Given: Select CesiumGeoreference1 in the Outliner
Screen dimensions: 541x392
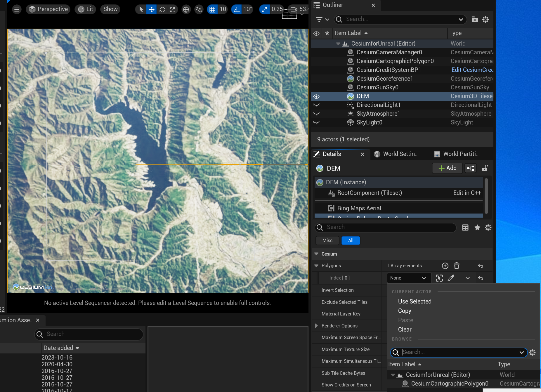Looking at the screenshot, I should (384, 79).
